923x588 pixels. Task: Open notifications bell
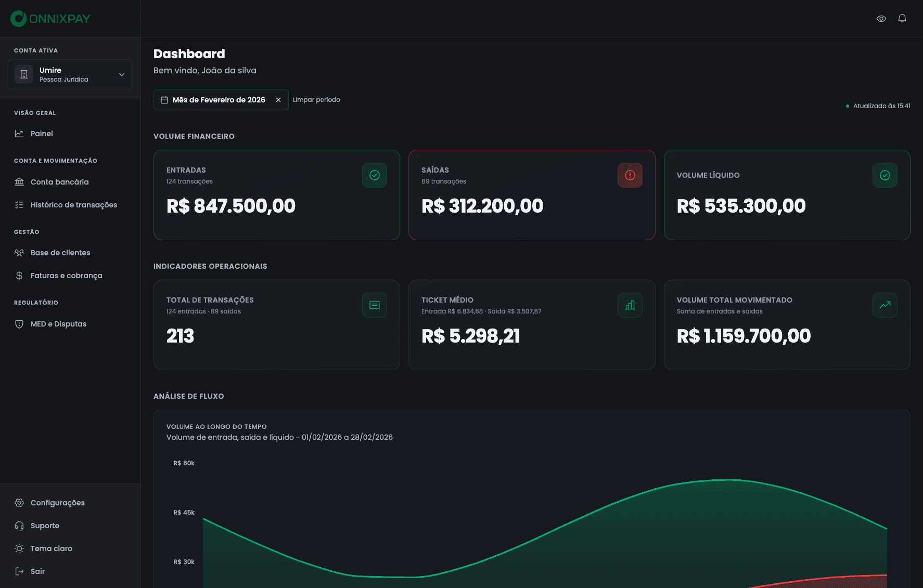(902, 19)
